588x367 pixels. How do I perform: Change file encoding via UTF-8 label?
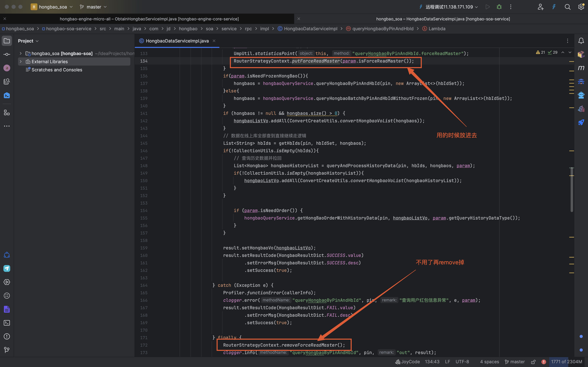462,362
